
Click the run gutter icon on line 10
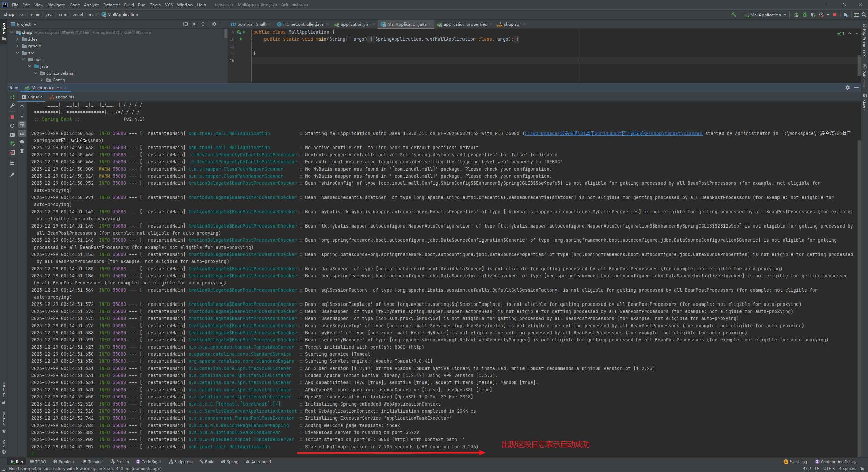(x=241, y=39)
